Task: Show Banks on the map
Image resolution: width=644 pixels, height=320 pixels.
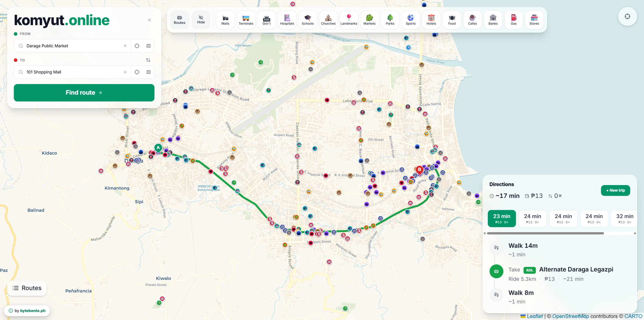Action: pyautogui.click(x=493, y=20)
